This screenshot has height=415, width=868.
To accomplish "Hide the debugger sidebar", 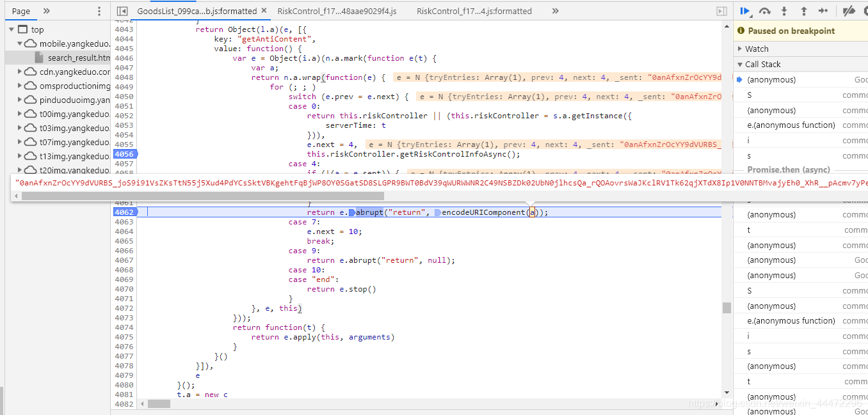I will point(722,11).
